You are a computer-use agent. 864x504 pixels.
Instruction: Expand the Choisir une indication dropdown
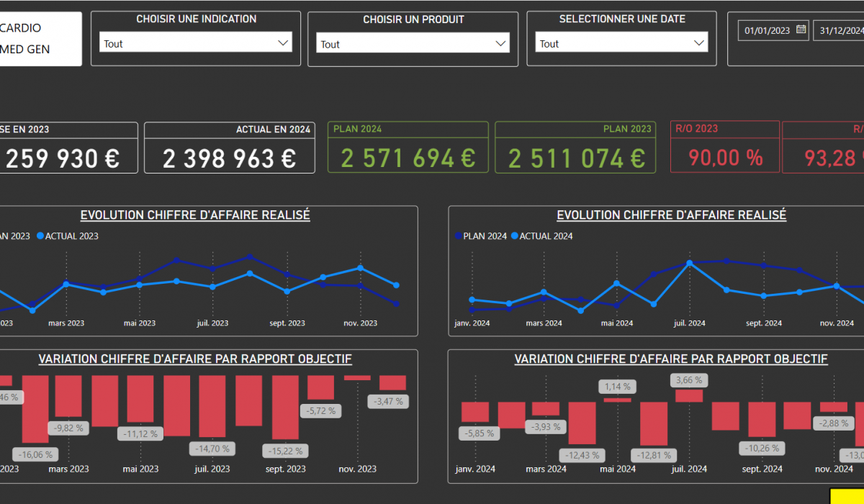click(282, 43)
